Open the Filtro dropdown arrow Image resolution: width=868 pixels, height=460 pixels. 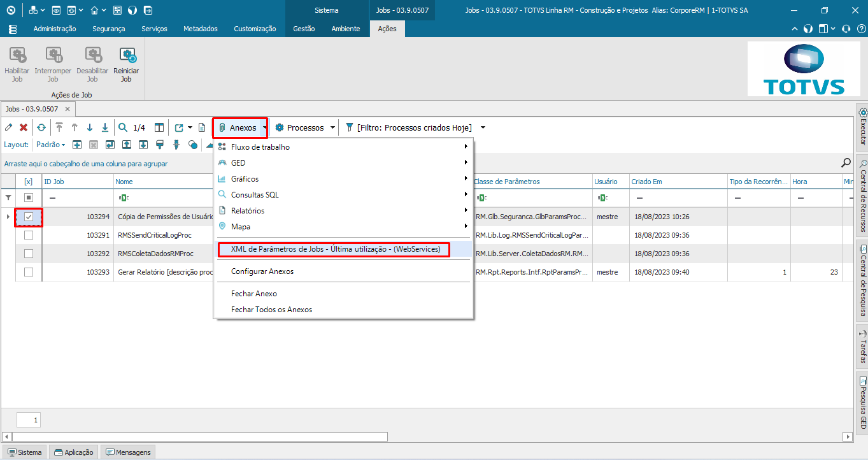(483, 127)
